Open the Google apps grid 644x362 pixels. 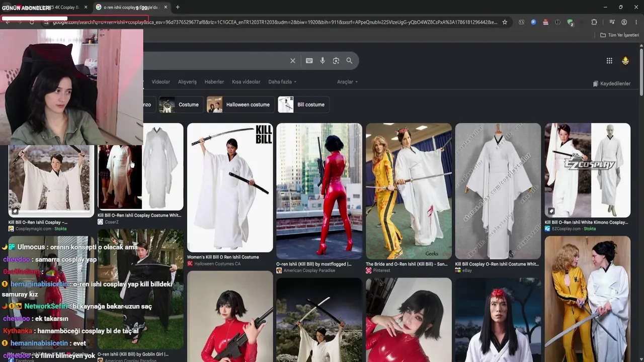[x=609, y=61]
